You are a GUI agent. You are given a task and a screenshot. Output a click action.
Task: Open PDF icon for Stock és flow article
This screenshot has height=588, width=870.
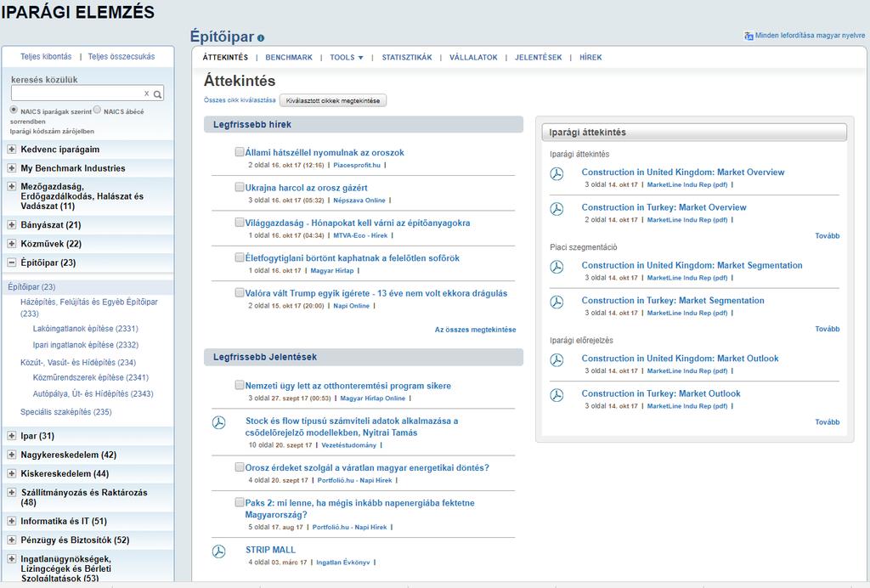point(219,422)
